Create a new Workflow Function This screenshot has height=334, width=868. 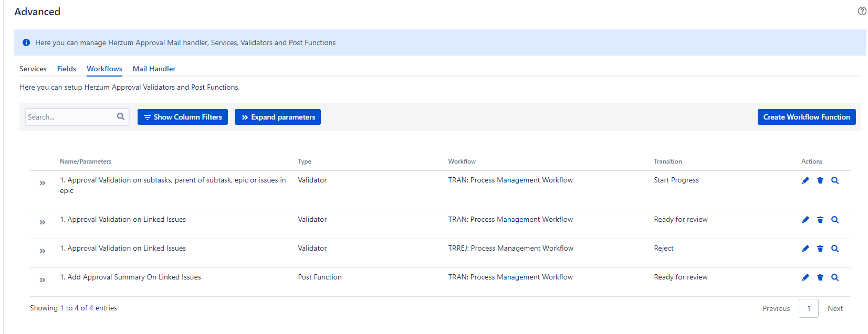(x=806, y=117)
